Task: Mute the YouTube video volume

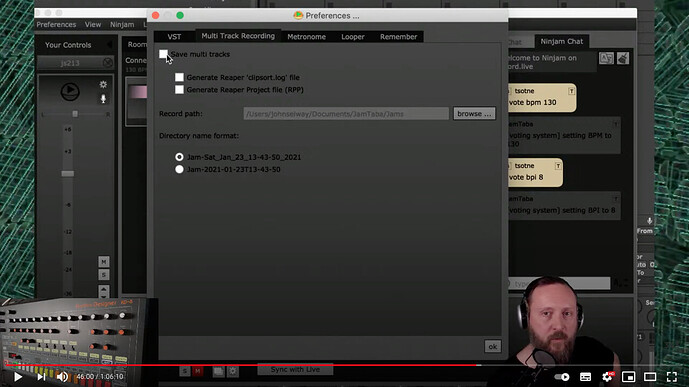Action: [x=62, y=376]
